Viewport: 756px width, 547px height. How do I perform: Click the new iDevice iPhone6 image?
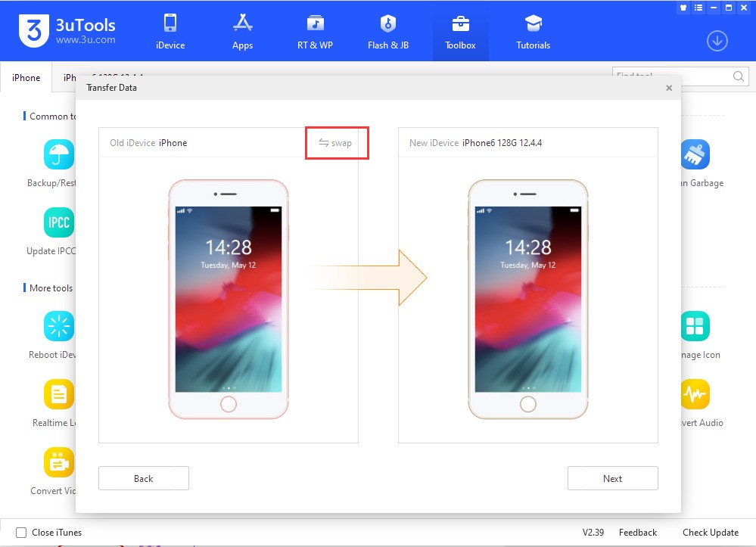tap(528, 299)
